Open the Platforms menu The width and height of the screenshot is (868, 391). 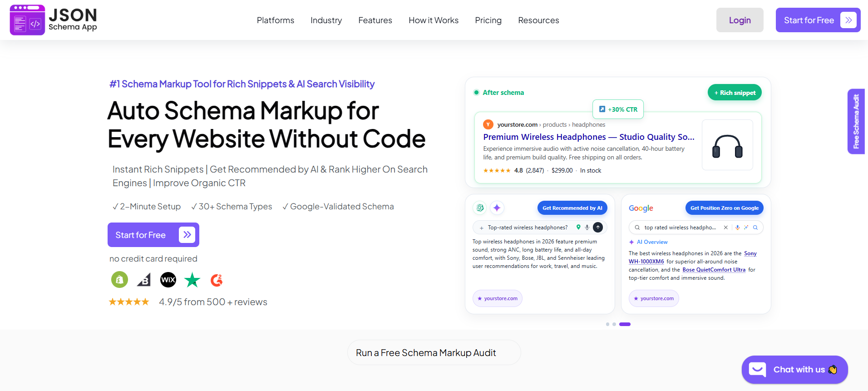point(276,20)
